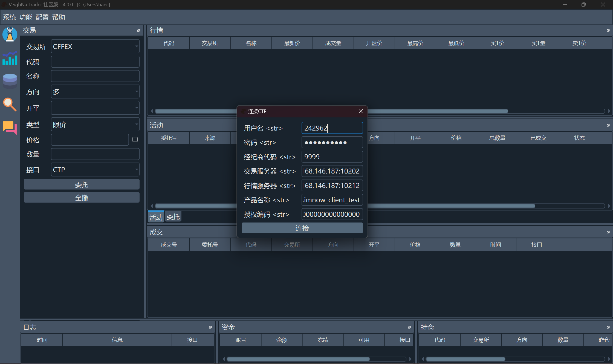Float the 日志 panel with its dock icon
613x364 pixels.
click(210, 327)
